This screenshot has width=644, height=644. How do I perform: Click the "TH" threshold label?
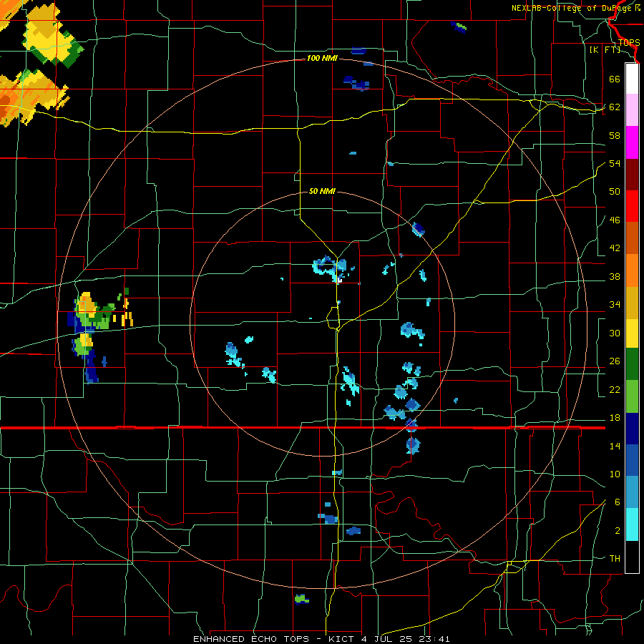[x=615, y=559]
